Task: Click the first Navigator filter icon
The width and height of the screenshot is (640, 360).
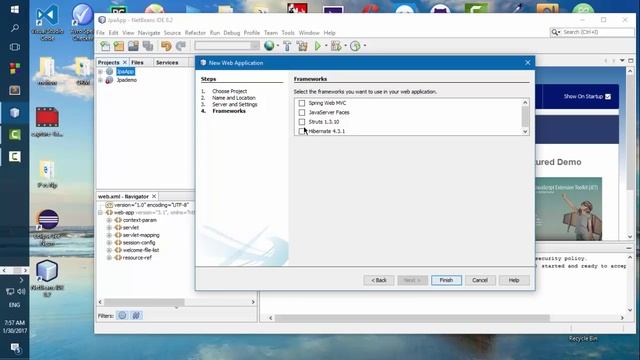Action: (x=122, y=316)
